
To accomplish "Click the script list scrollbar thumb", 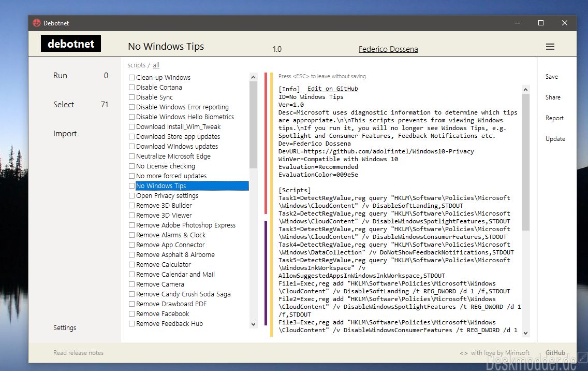I will click(x=253, y=125).
